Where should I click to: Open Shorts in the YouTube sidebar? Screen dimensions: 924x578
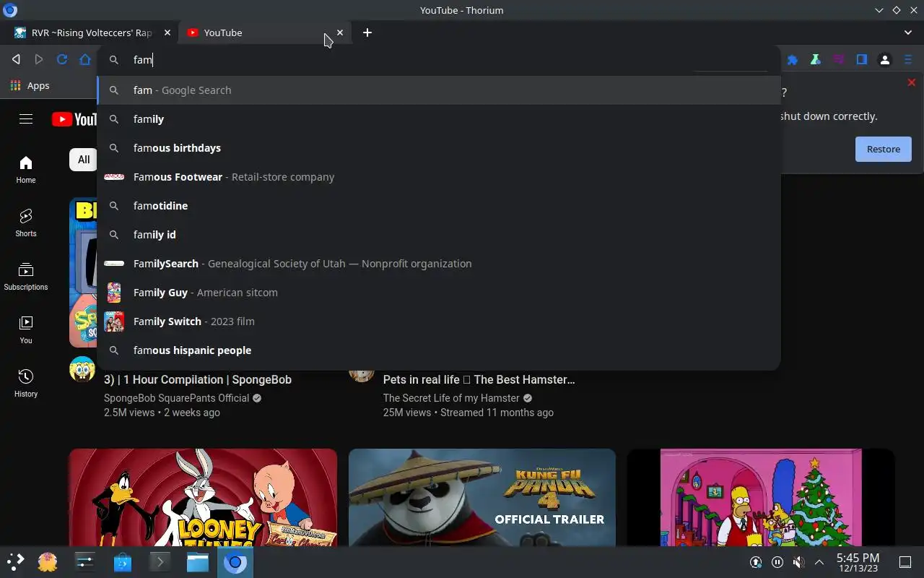tap(26, 223)
